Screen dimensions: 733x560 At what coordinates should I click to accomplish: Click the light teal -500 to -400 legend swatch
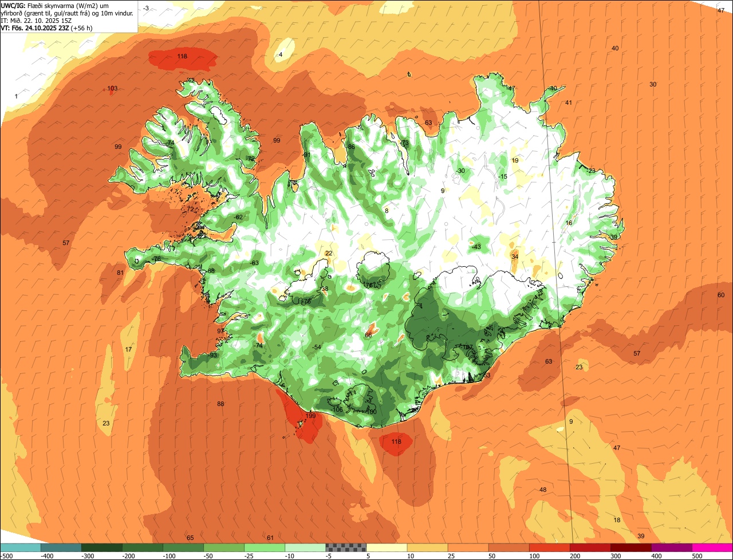coord(20,547)
